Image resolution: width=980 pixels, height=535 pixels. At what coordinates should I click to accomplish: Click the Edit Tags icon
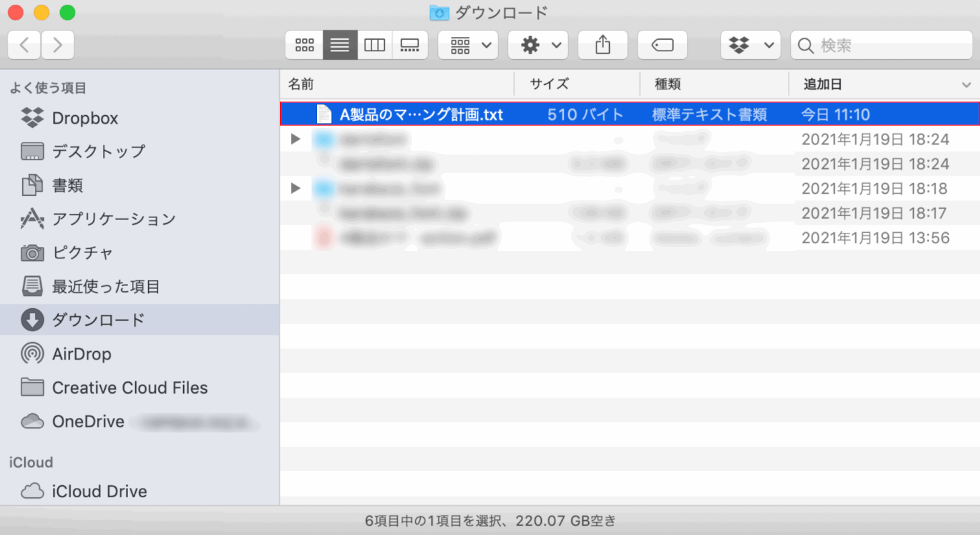pos(662,45)
